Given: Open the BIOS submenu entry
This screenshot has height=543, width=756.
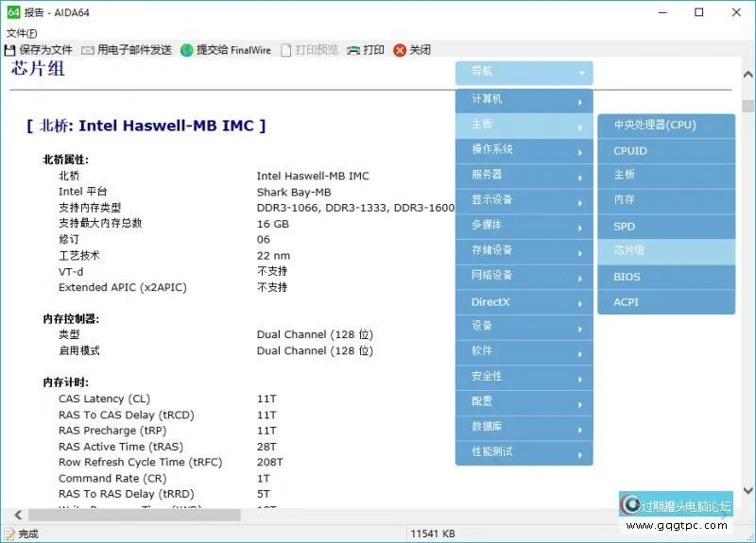Looking at the screenshot, I should pyautogui.click(x=665, y=277).
